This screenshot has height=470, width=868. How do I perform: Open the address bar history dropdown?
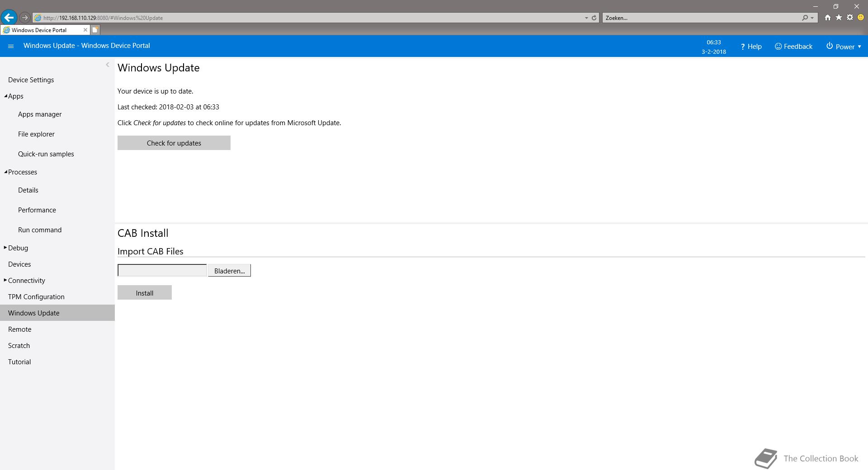pos(586,18)
